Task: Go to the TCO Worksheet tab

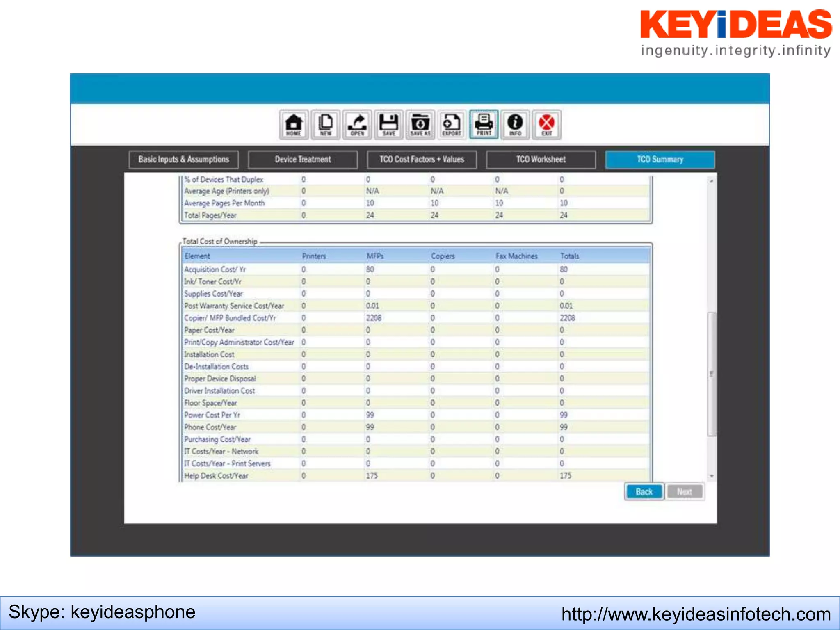Action: click(x=541, y=160)
